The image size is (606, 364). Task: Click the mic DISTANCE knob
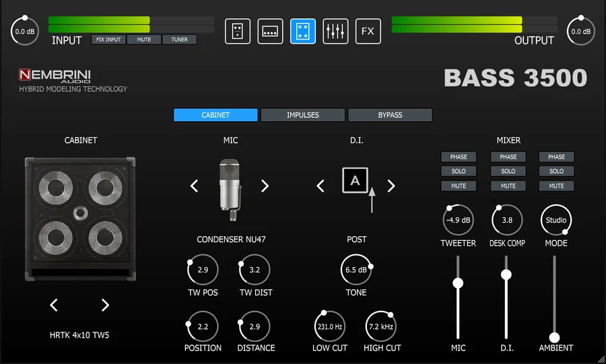point(255,326)
